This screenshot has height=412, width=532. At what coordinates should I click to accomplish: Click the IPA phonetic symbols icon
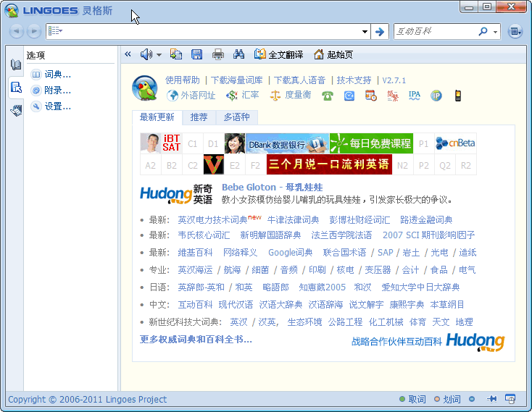[x=415, y=96]
